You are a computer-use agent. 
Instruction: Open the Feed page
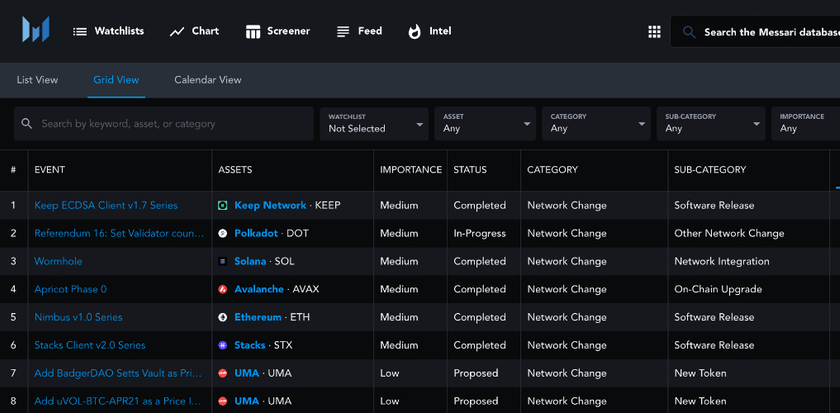pyautogui.click(x=359, y=31)
